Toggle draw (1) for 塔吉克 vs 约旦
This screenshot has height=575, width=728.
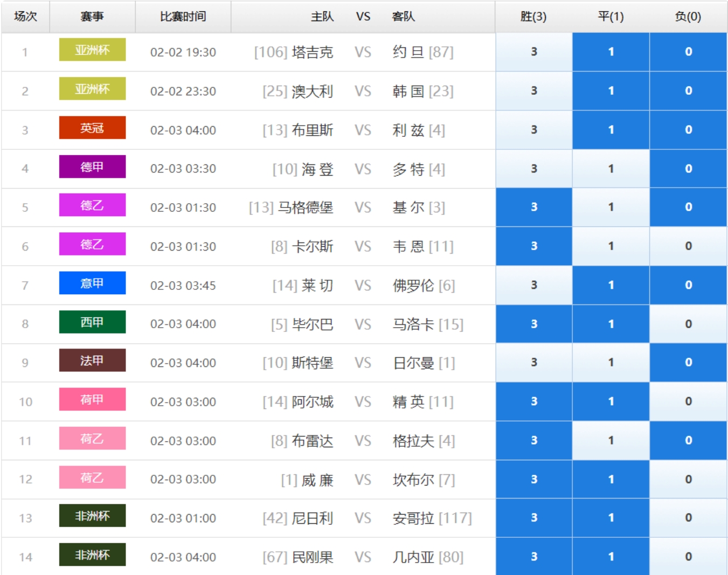point(611,52)
